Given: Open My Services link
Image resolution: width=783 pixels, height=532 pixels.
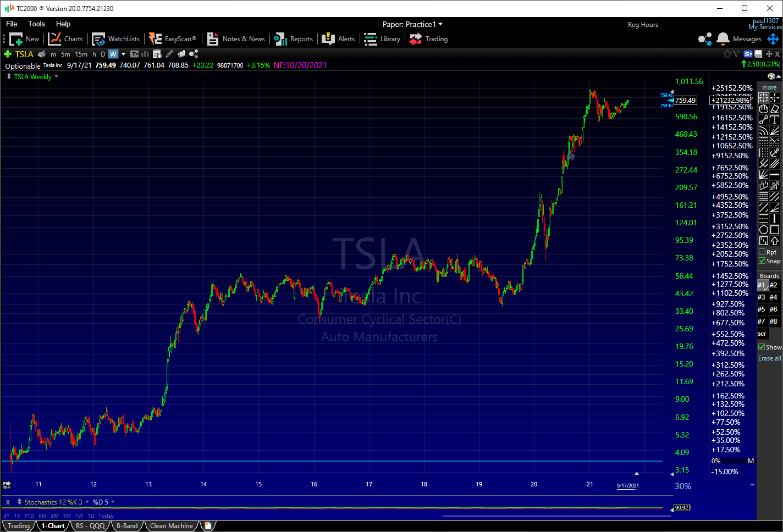Looking at the screenshot, I should tap(765, 27).
